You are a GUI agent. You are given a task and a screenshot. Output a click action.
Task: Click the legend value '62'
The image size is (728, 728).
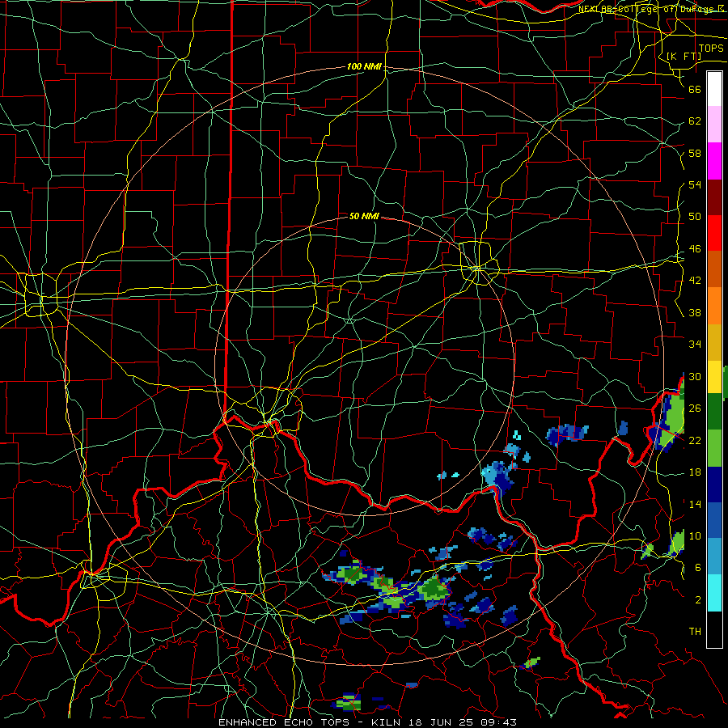695,121
